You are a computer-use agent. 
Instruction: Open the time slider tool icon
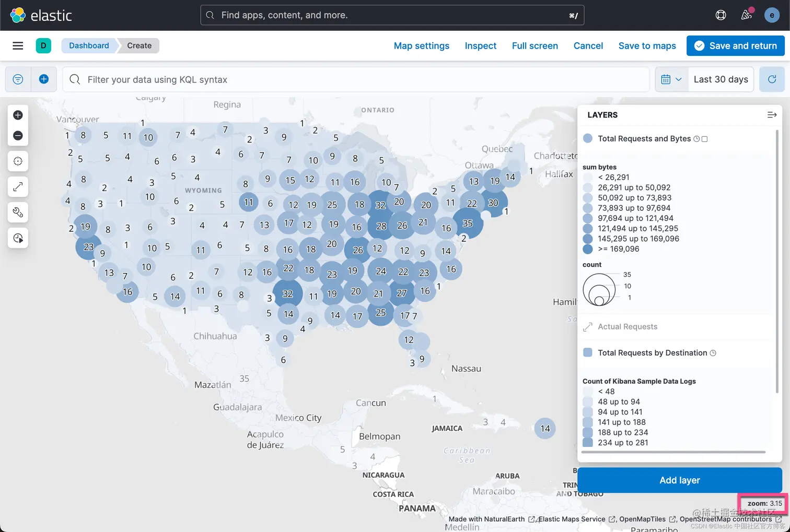pyautogui.click(x=18, y=238)
